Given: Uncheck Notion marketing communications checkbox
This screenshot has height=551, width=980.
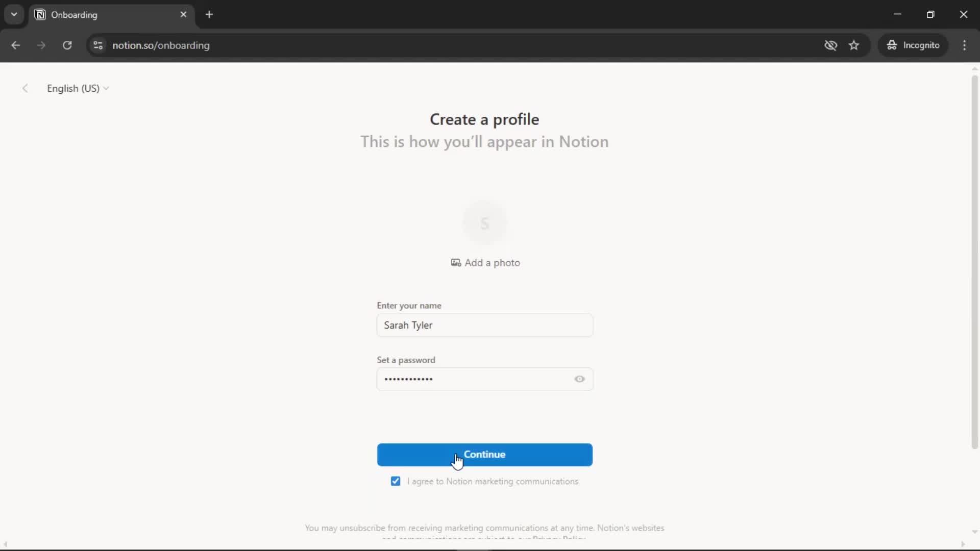Looking at the screenshot, I should [x=396, y=481].
